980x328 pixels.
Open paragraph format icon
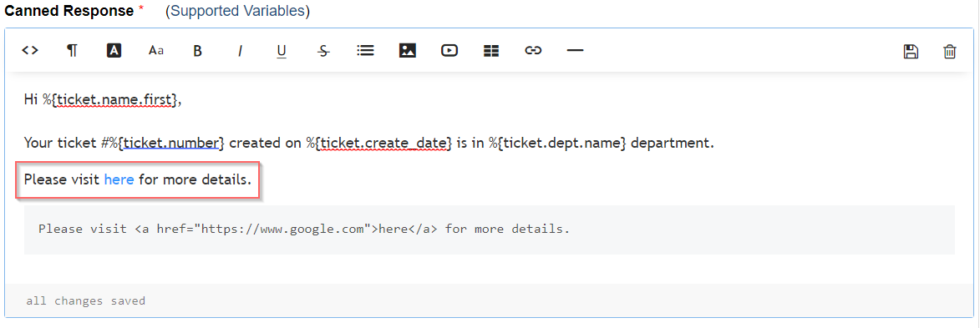point(72,51)
